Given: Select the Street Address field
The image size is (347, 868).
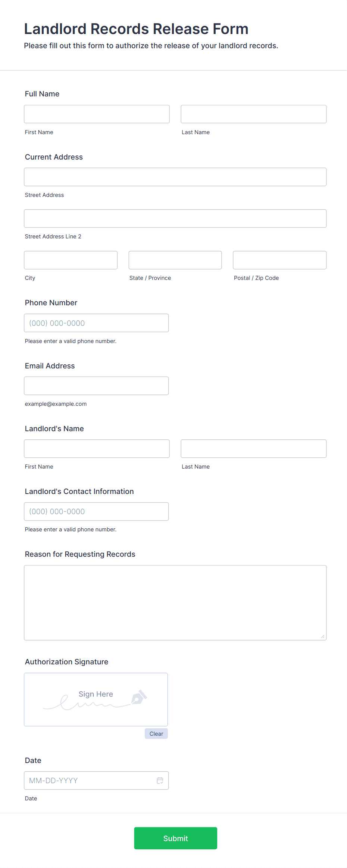Looking at the screenshot, I should click(x=175, y=177).
